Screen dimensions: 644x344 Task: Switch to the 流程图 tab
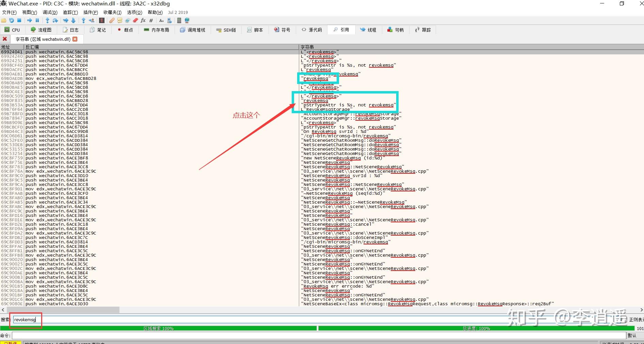tap(41, 30)
